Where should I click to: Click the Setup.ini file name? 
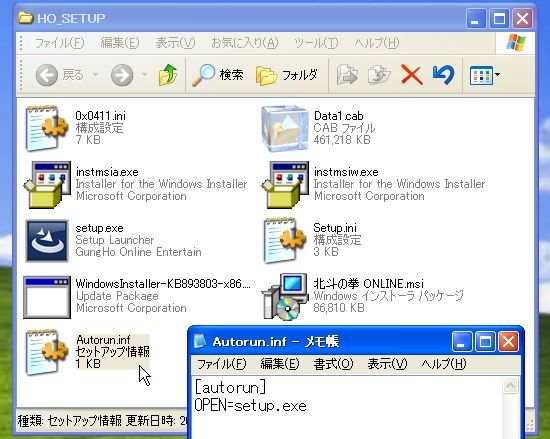coord(335,228)
